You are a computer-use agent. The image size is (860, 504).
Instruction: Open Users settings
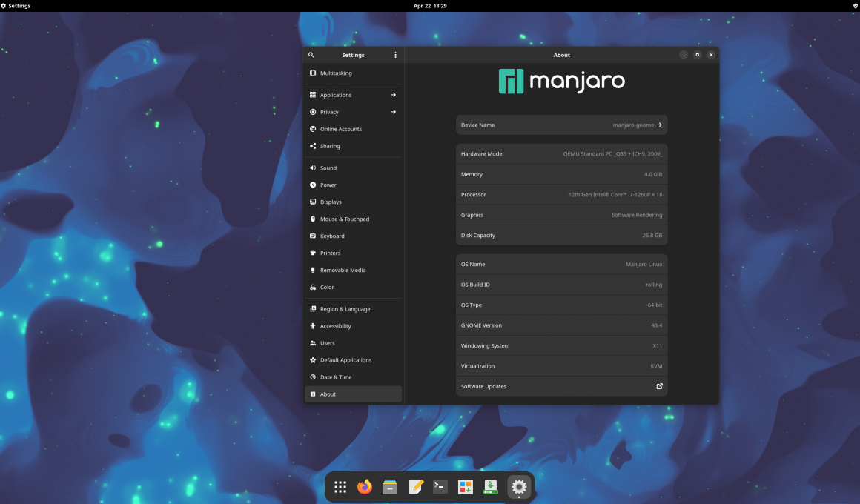pyautogui.click(x=329, y=342)
